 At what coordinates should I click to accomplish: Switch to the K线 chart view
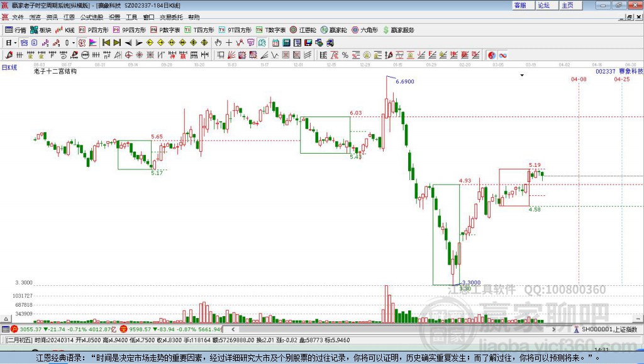[65, 30]
